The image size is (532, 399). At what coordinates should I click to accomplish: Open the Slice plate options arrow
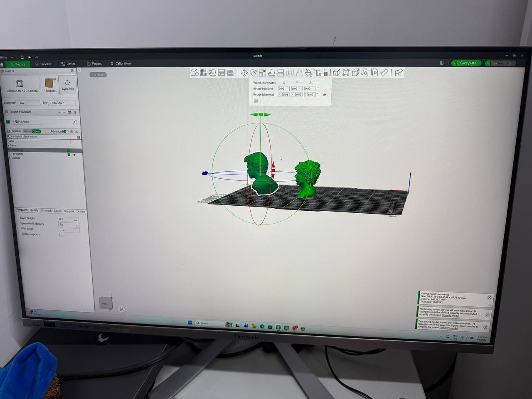[x=454, y=63]
